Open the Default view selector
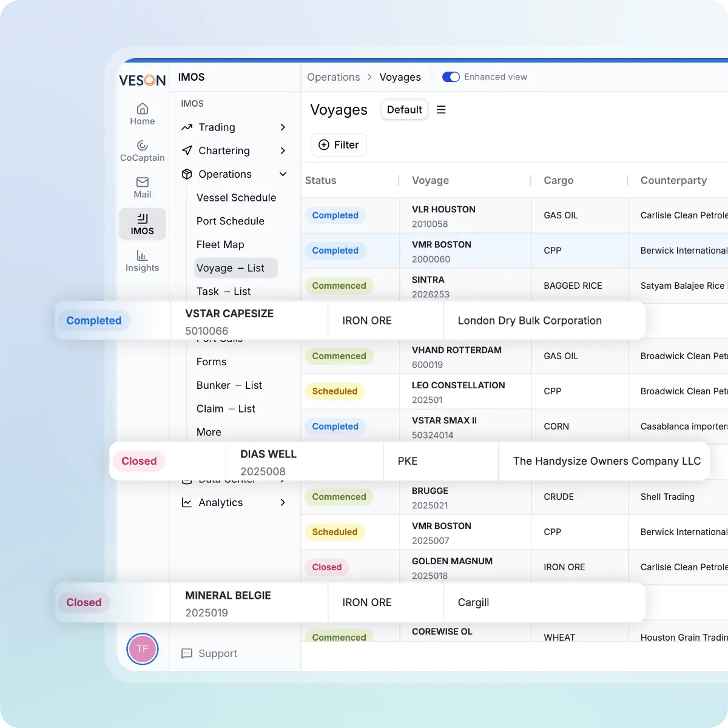 (x=404, y=110)
